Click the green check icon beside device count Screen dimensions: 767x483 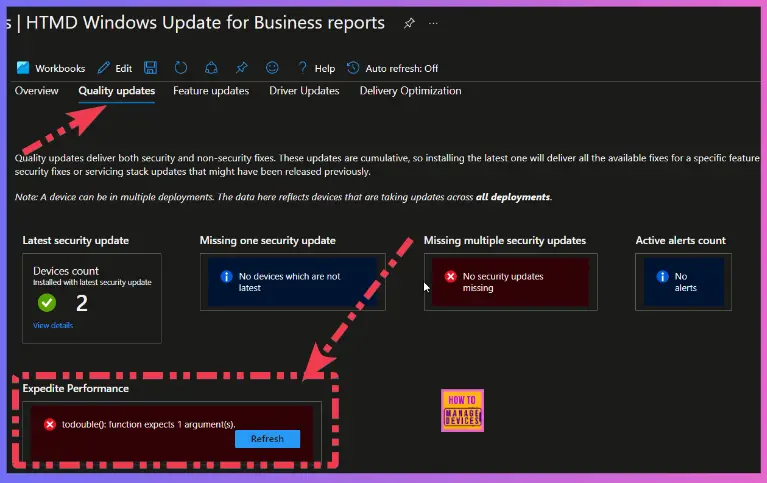tap(47, 303)
